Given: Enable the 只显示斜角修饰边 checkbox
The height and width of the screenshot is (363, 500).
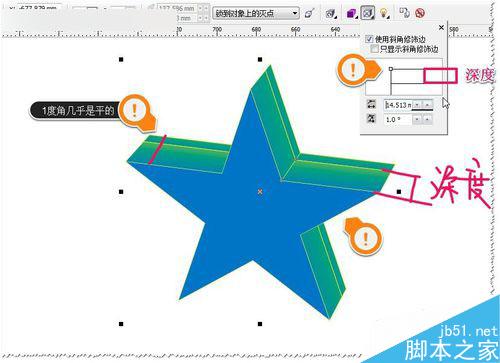Looking at the screenshot, I should 374,49.
